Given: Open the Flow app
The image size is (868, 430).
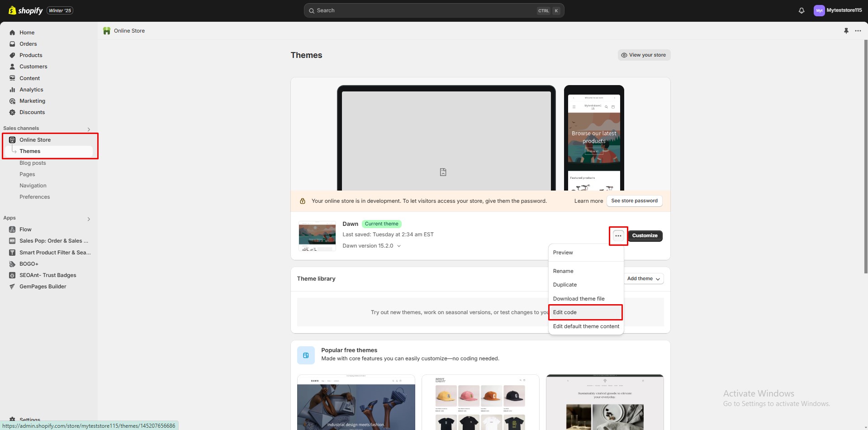Looking at the screenshot, I should tap(25, 229).
